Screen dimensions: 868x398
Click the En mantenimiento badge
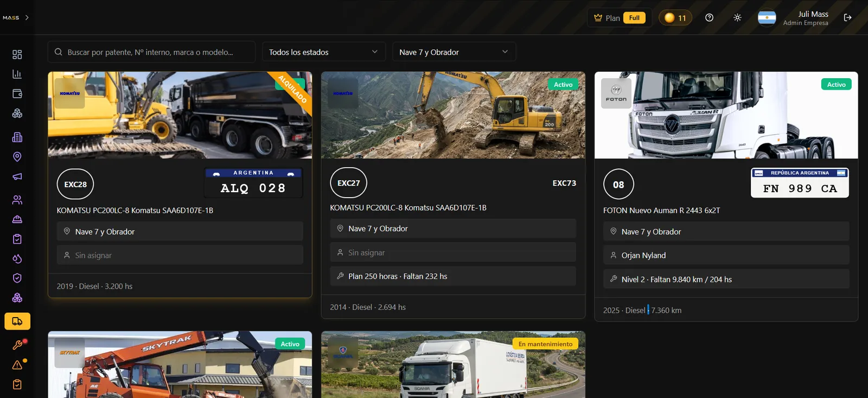pos(545,344)
